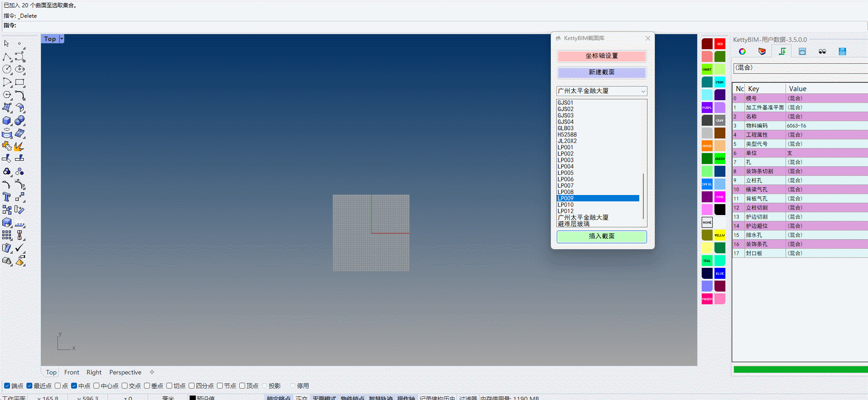Click the rectangular array tool
The width and height of the screenshot is (868, 400).
pyautogui.click(x=7, y=235)
